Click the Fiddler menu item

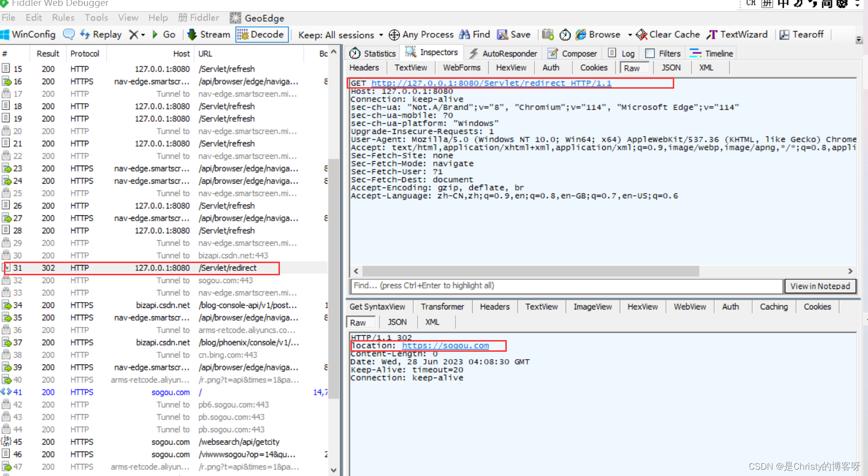199,18
